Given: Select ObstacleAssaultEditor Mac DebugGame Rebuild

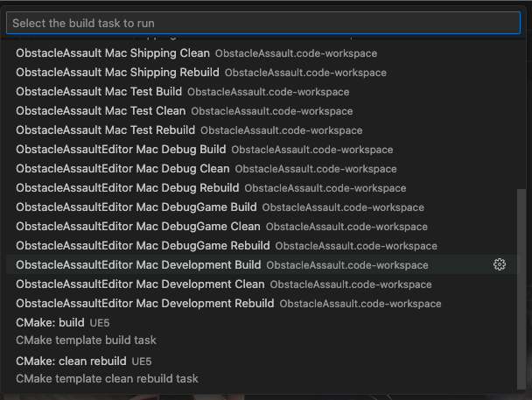Looking at the screenshot, I should point(263,246).
